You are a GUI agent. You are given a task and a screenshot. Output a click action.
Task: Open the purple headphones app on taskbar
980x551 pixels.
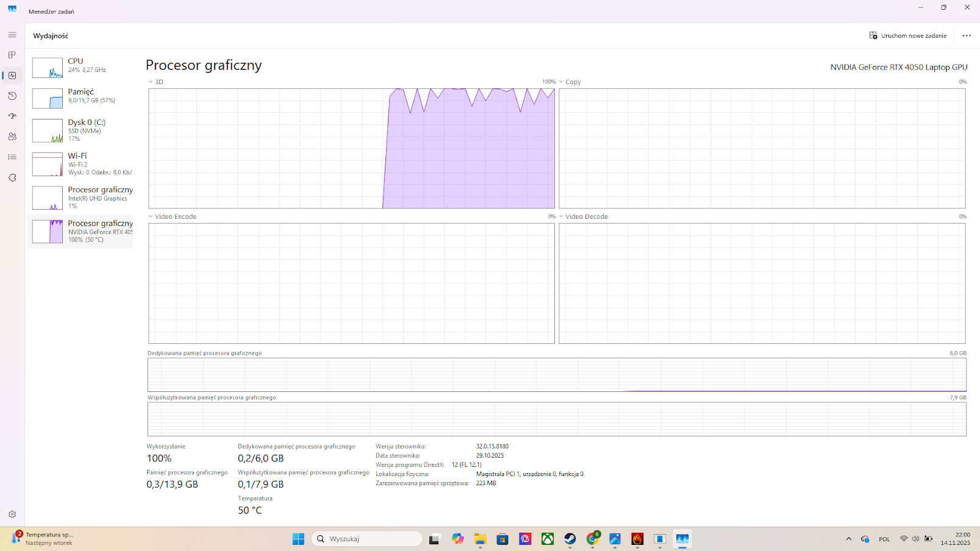click(525, 539)
